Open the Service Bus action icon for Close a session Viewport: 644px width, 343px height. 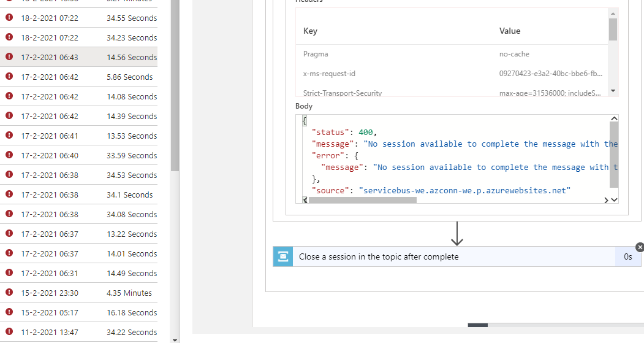click(283, 256)
